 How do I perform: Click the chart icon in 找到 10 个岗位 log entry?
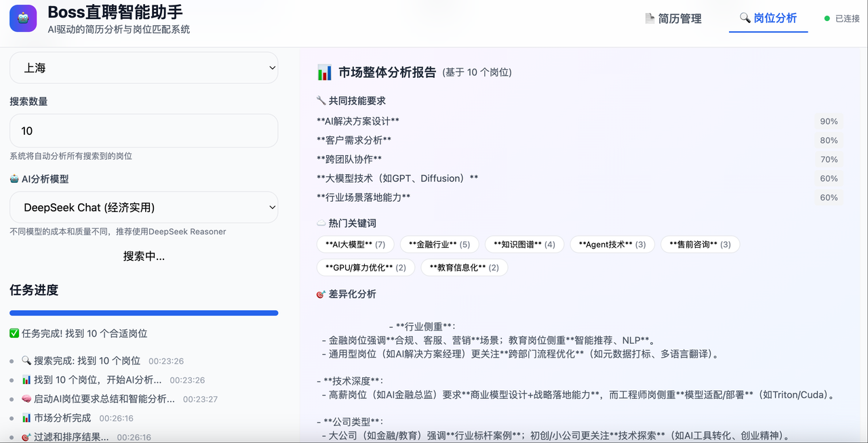(x=26, y=379)
